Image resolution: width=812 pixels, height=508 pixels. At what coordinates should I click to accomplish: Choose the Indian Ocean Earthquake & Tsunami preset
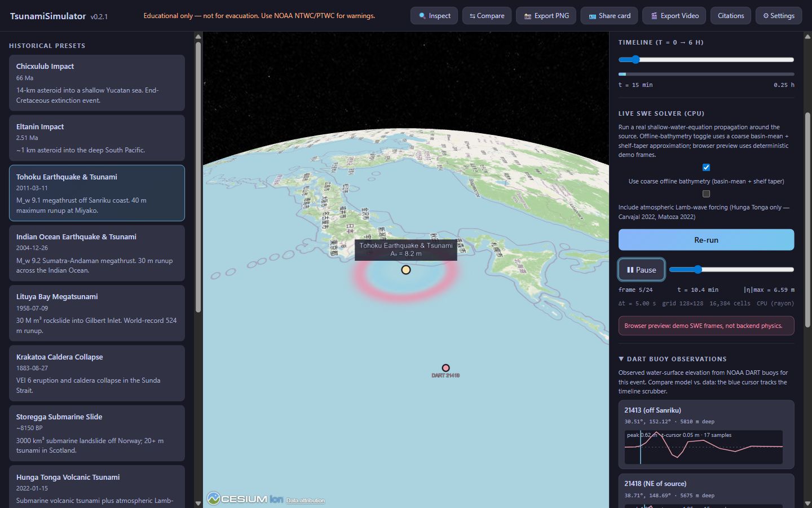(97, 253)
